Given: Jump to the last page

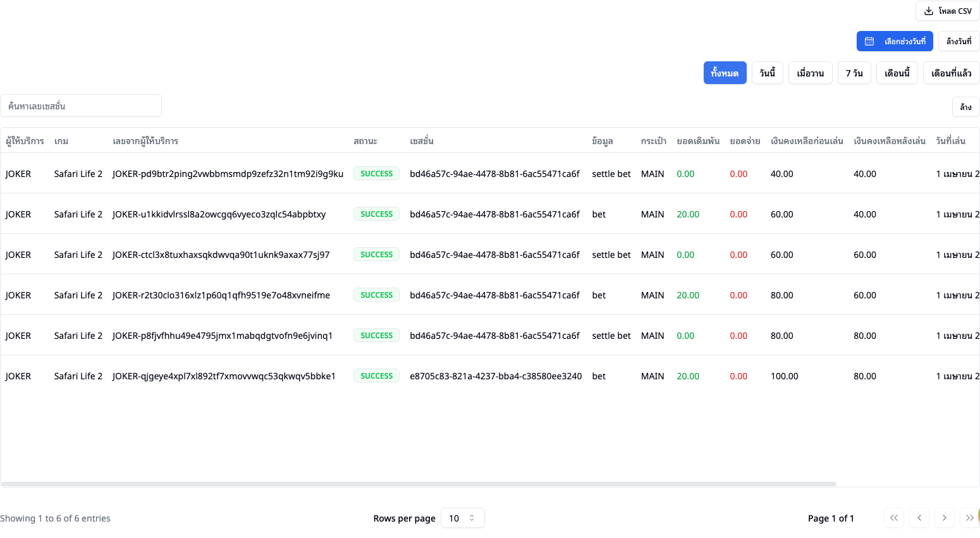Looking at the screenshot, I should tap(969, 518).
